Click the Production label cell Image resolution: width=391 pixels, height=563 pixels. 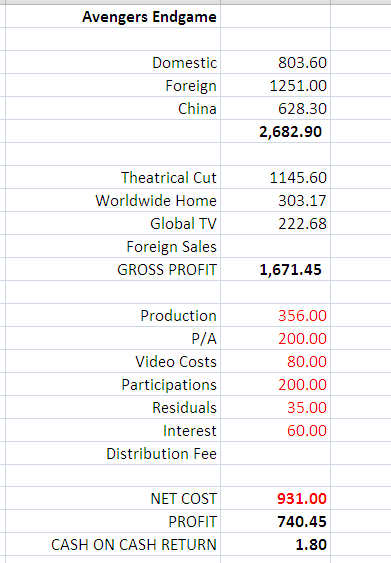point(113,315)
